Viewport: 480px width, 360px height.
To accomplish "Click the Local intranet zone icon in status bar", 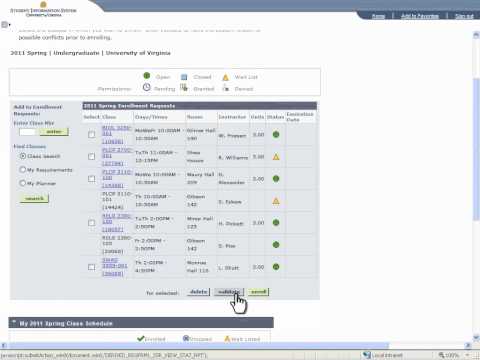I will tap(367, 355).
